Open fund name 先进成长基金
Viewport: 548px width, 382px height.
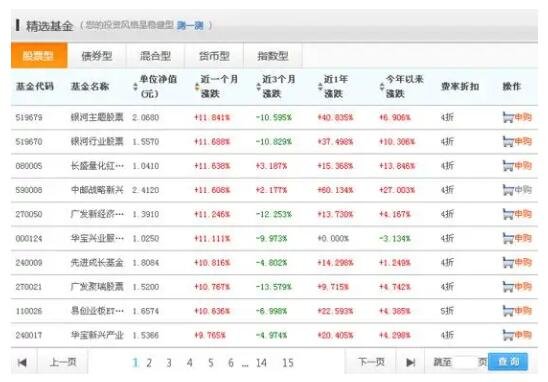tap(97, 262)
